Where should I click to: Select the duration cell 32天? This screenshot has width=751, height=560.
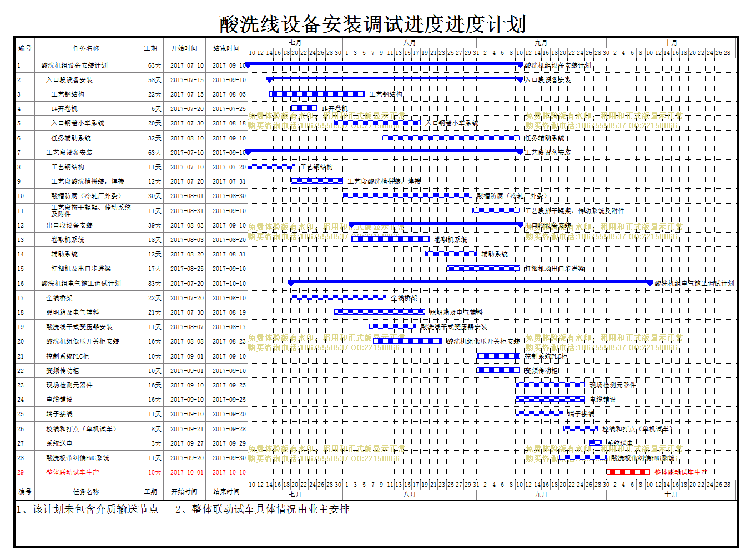coord(155,138)
